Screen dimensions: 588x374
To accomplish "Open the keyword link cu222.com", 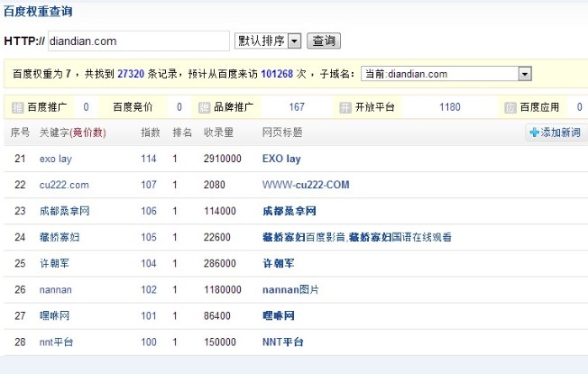I will tap(64, 185).
